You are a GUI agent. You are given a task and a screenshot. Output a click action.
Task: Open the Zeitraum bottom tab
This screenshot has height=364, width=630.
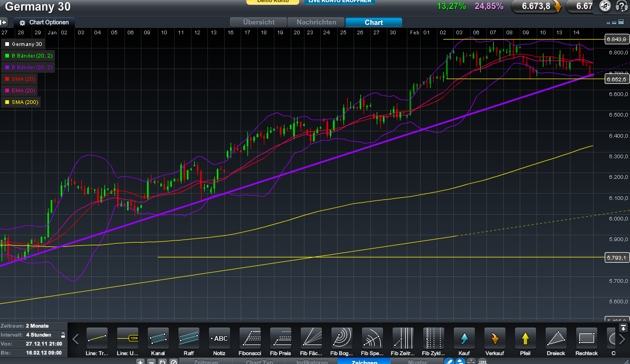[x=206, y=361]
